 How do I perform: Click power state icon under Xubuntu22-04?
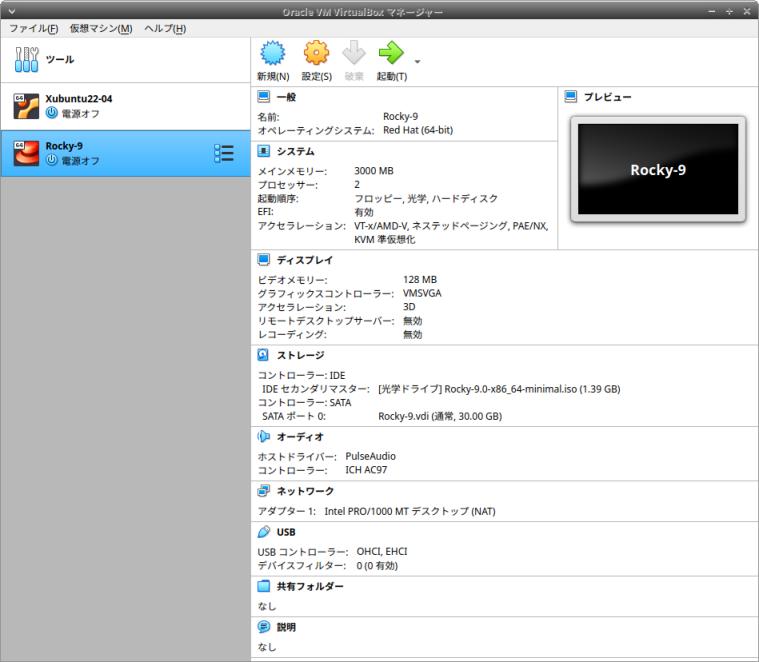tap(52, 113)
